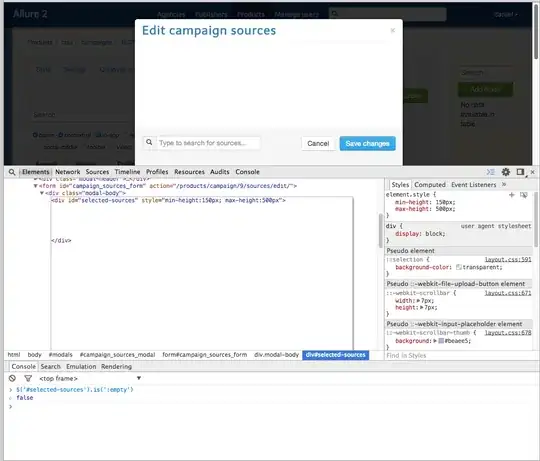Open layout.css:671 source link
This screenshot has width=540, height=461.
tap(508, 293)
